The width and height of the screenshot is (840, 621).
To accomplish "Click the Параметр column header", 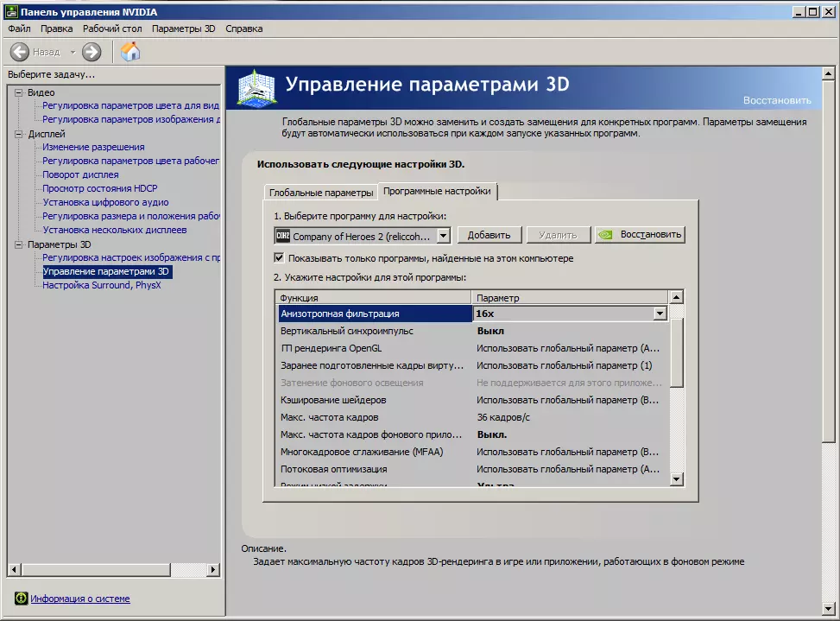I will [x=570, y=297].
